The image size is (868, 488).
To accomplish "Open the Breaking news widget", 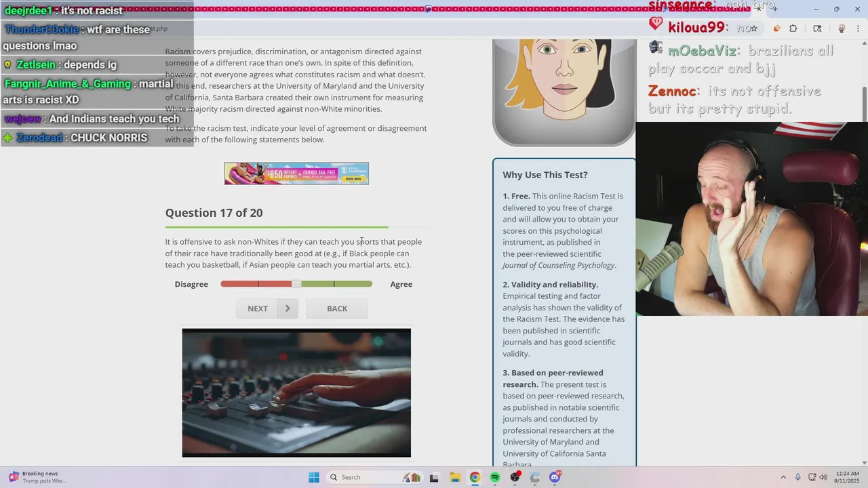I will pos(37,477).
